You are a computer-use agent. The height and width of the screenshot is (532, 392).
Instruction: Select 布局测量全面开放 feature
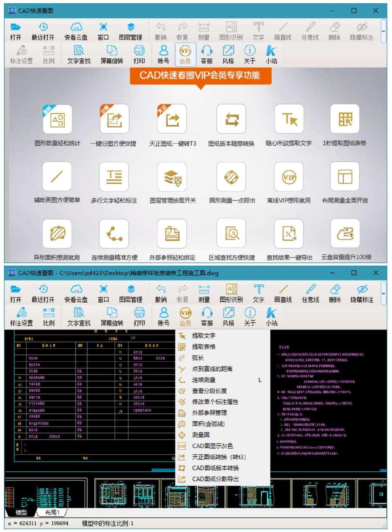click(345, 176)
